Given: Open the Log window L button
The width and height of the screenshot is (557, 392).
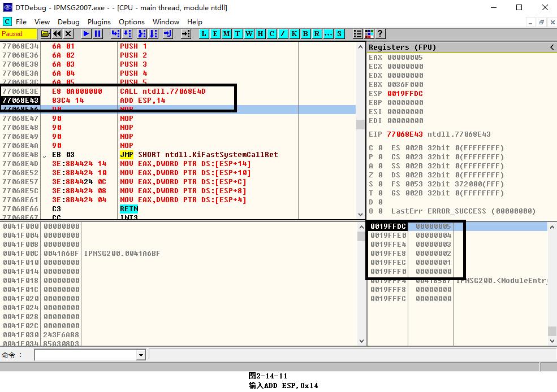Looking at the screenshot, I should (204, 34).
